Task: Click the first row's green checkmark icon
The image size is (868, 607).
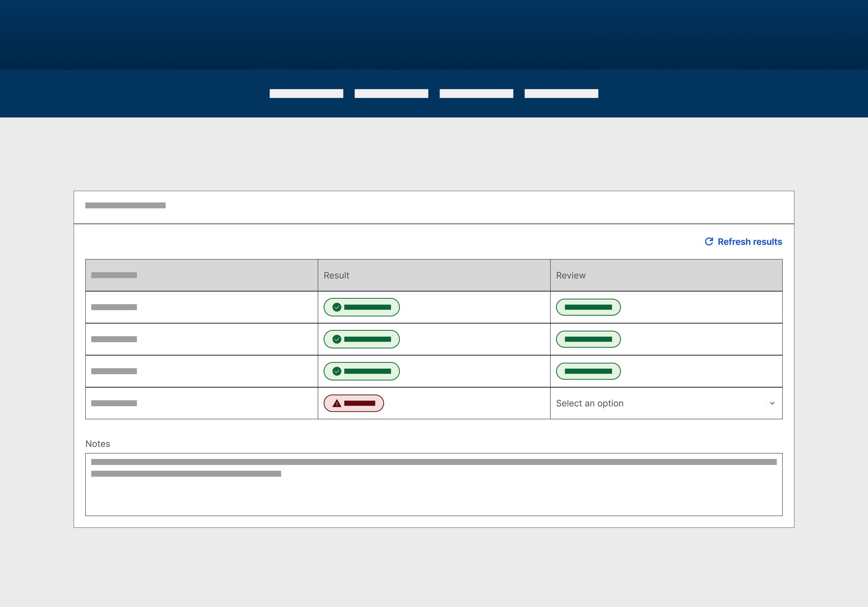Action: [x=337, y=307]
